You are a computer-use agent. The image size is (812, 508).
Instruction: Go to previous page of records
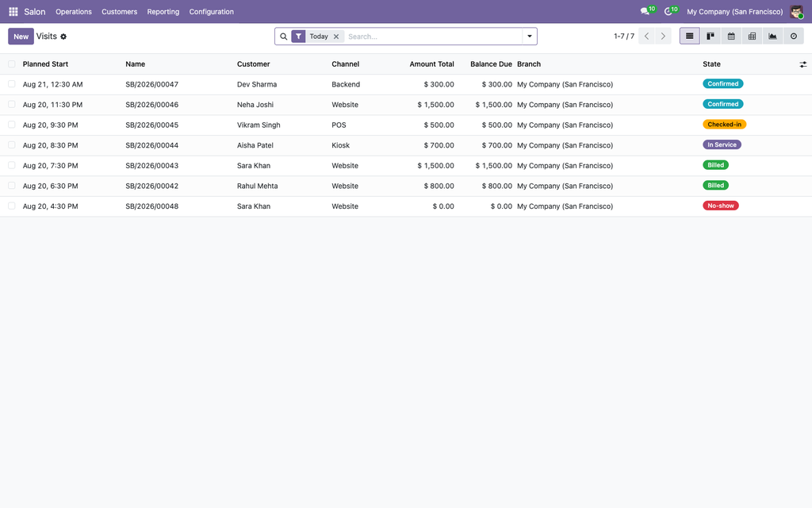pos(647,37)
